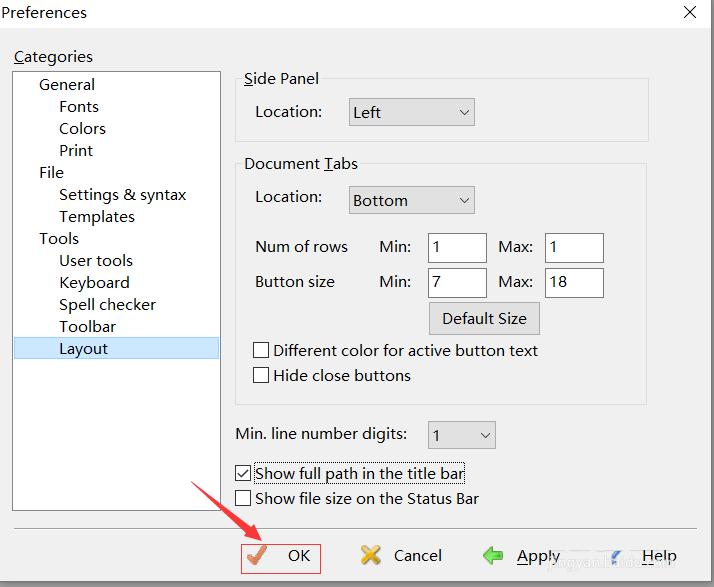Open the Document Tabs Location dropdown
The width and height of the screenshot is (714, 587).
pyautogui.click(x=411, y=200)
